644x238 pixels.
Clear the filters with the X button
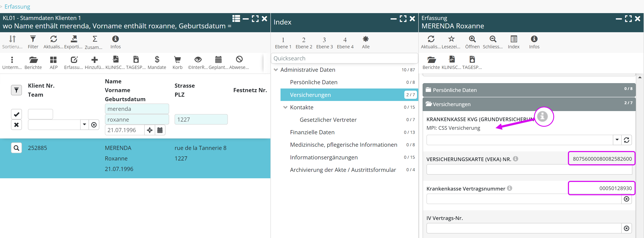[17, 125]
